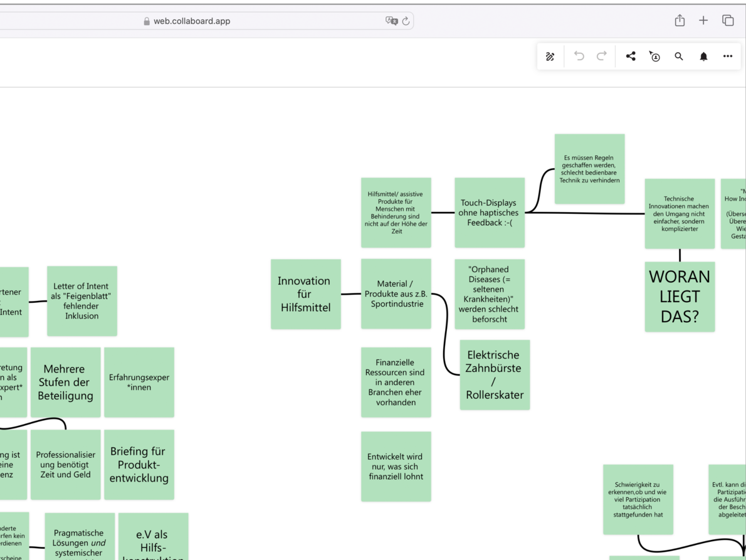Undo the last board action
Screen dimensions: 746x560
578,56
